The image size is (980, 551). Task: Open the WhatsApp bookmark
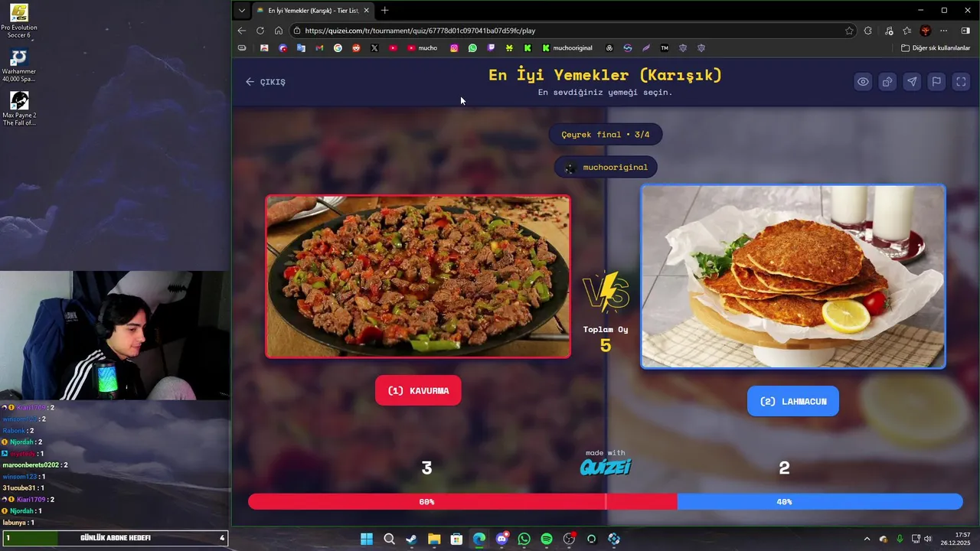coord(472,48)
